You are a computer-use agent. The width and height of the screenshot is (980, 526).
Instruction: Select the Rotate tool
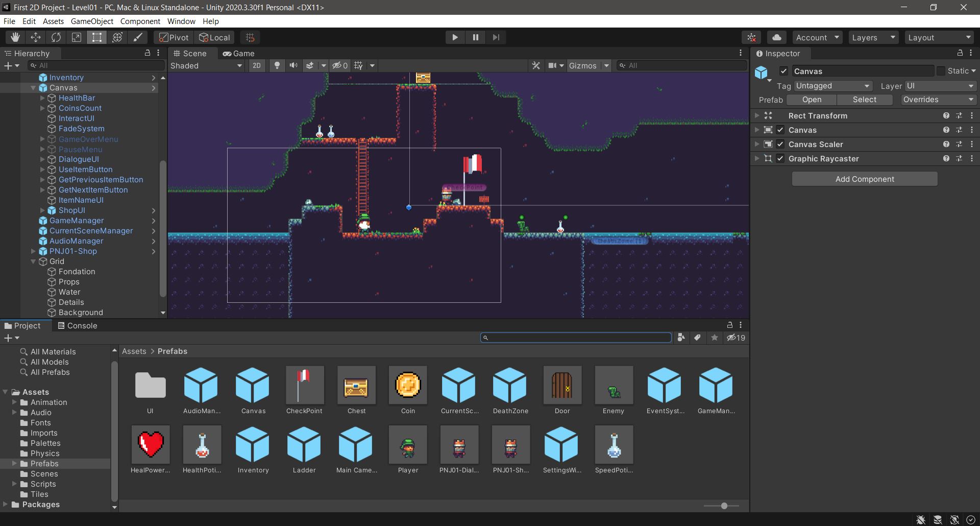56,37
